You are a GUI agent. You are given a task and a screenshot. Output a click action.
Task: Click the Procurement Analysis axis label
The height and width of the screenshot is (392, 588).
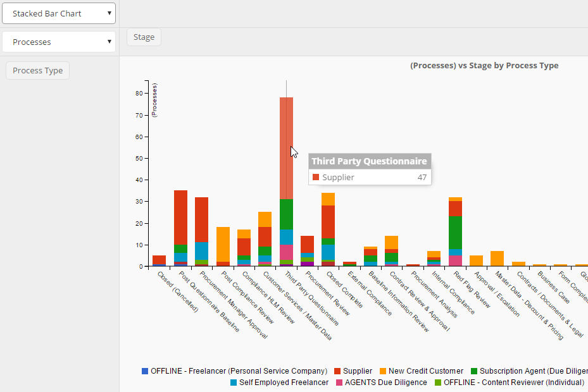434,295
